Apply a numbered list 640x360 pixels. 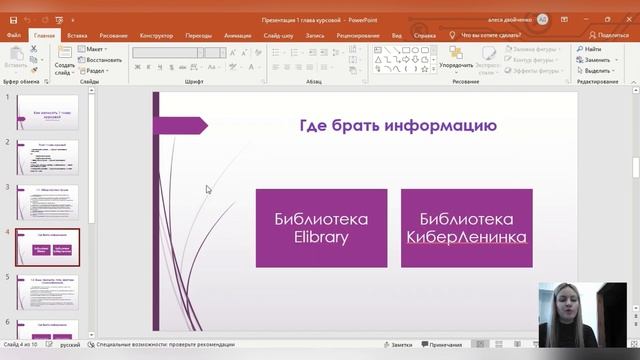294,52
